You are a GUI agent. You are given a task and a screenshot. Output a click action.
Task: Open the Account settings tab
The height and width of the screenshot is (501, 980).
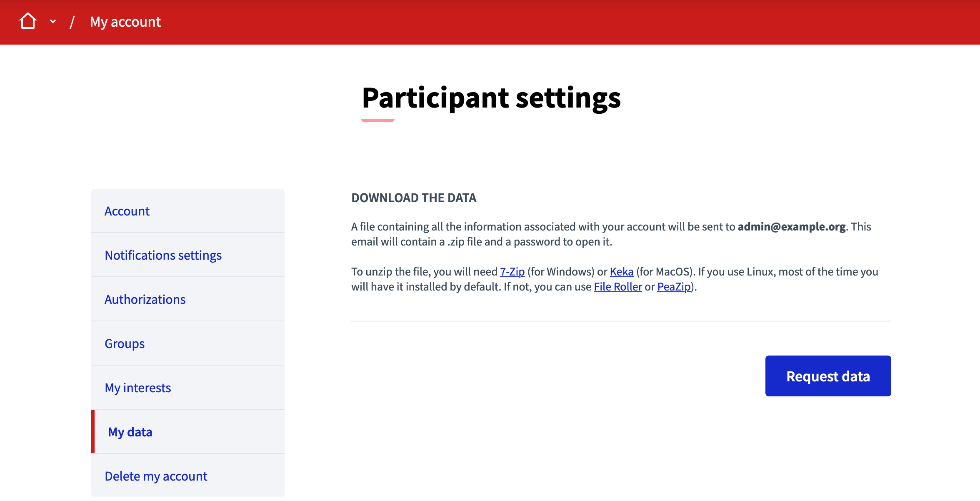pos(127,211)
